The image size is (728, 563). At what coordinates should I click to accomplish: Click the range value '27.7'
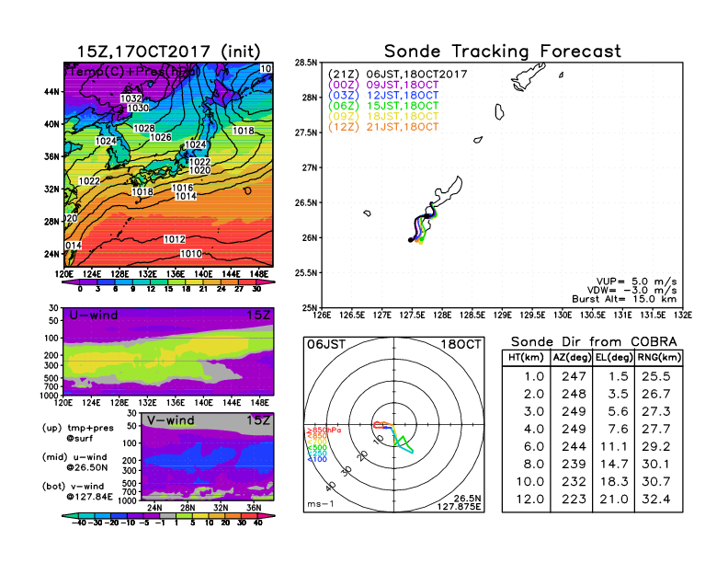(x=656, y=429)
